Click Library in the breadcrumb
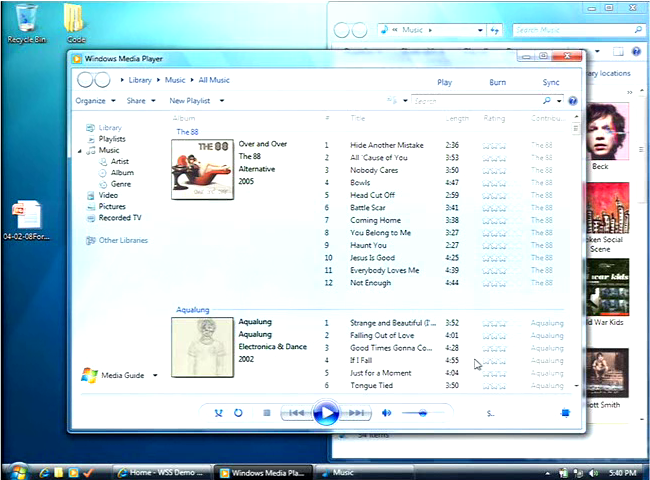Screen dimensions: 650x480 140,80
